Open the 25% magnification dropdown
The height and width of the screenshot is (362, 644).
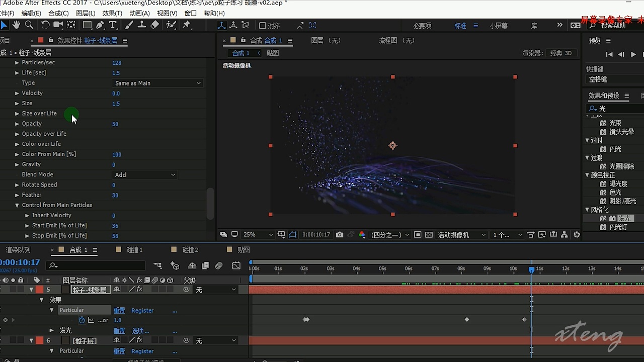[258, 235]
